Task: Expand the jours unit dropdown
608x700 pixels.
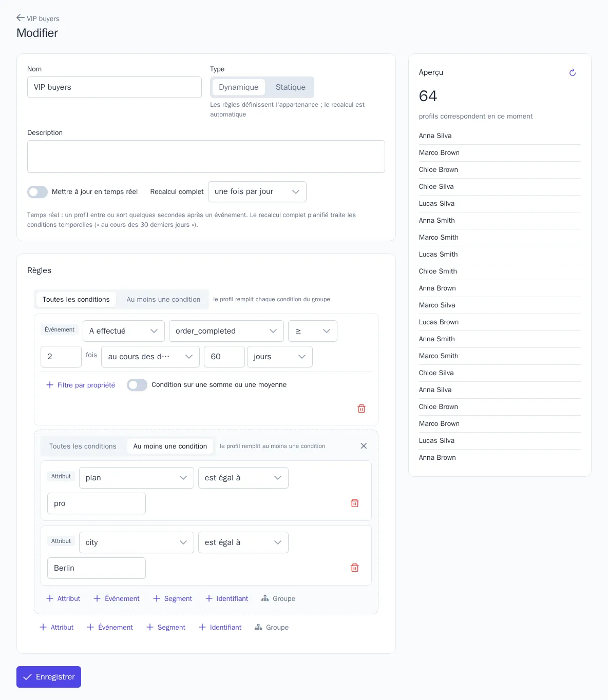Action: 280,357
